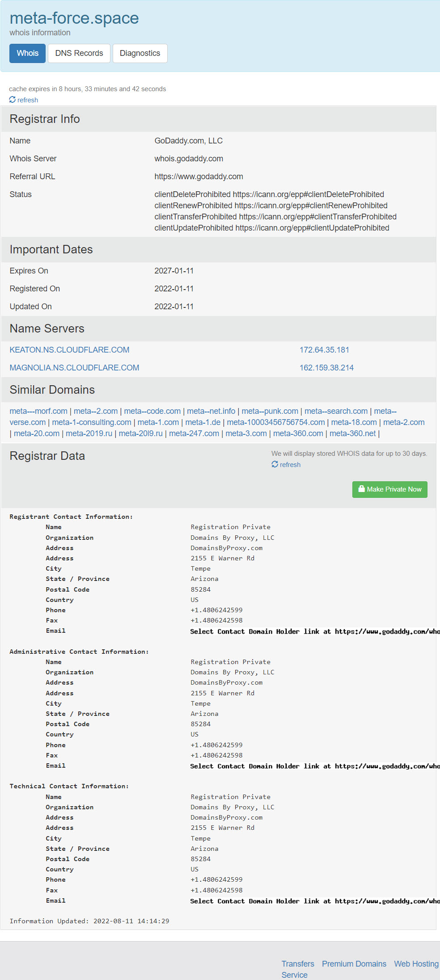Open similar domain meta-10003456756754.com
Screen dimensions: 440x980
click(x=276, y=422)
